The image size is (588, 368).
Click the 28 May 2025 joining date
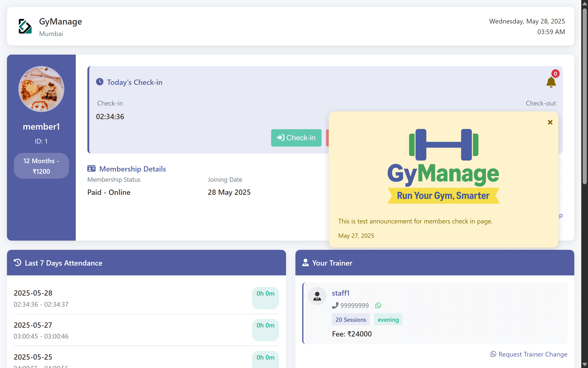point(229,192)
